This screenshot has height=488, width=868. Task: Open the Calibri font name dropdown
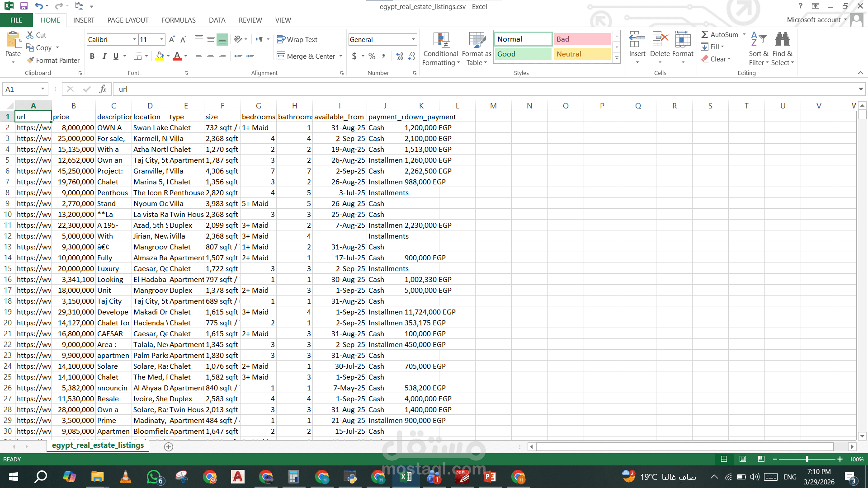(x=134, y=40)
